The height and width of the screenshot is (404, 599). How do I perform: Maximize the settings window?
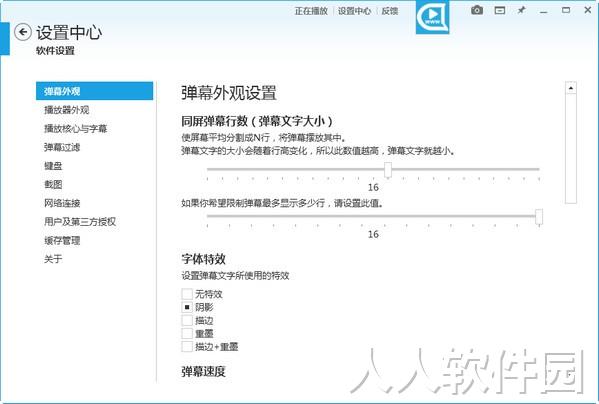click(x=566, y=10)
